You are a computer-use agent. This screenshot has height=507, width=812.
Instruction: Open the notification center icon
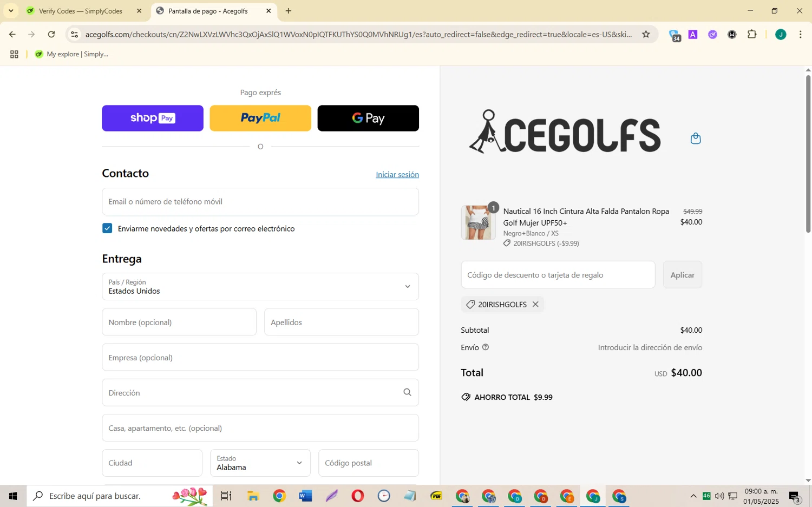point(795,496)
